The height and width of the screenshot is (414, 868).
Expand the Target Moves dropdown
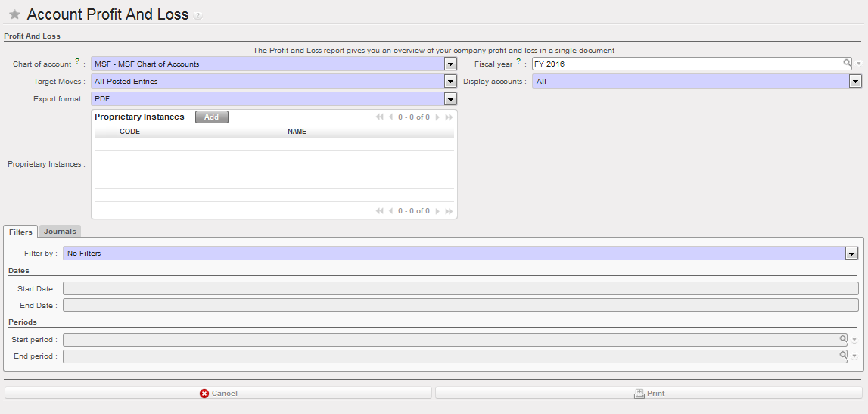click(x=450, y=82)
